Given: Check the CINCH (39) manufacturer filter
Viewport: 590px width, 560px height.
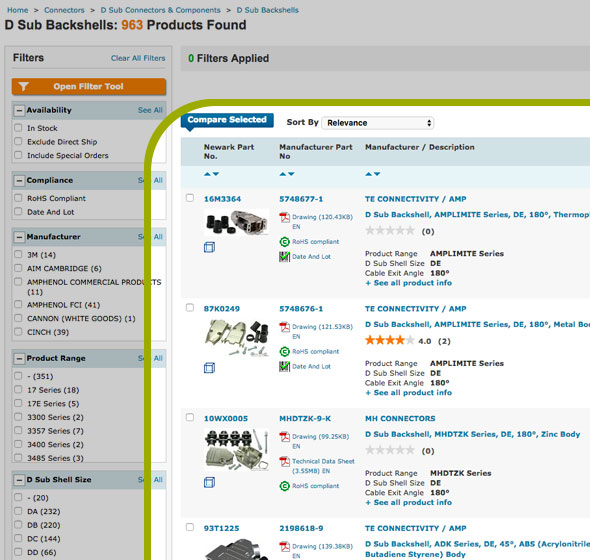Looking at the screenshot, I should pyautogui.click(x=18, y=332).
